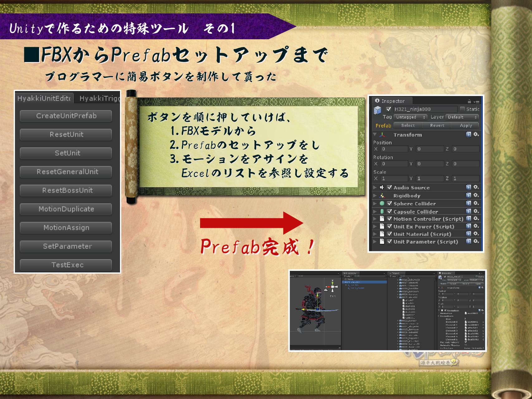This screenshot has width=532, height=399.
Task: Click the Capsule Collider green capsule icon
Action: coord(382,212)
